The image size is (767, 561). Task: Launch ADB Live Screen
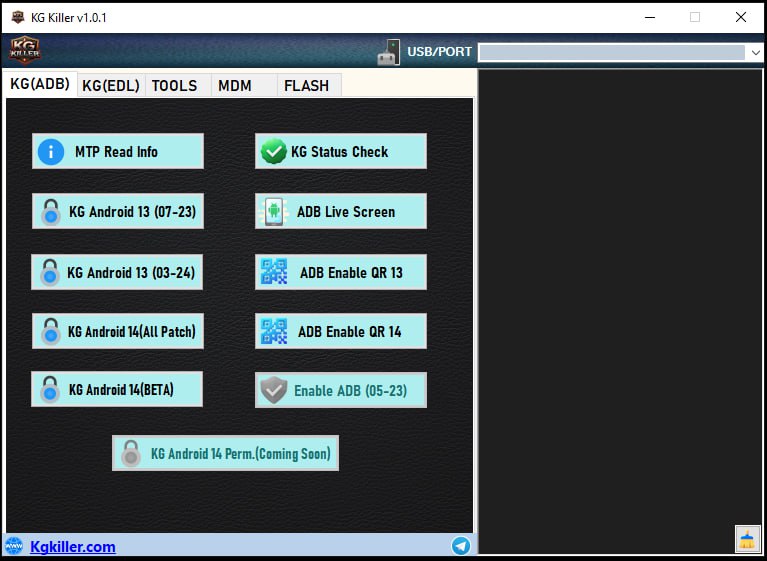pos(341,211)
